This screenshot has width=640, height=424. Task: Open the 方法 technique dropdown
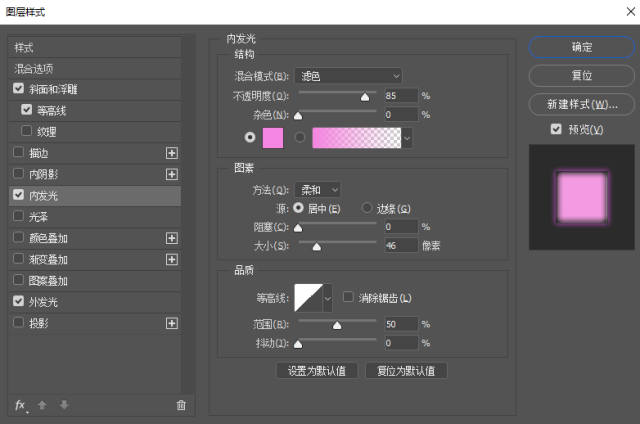coord(319,189)
